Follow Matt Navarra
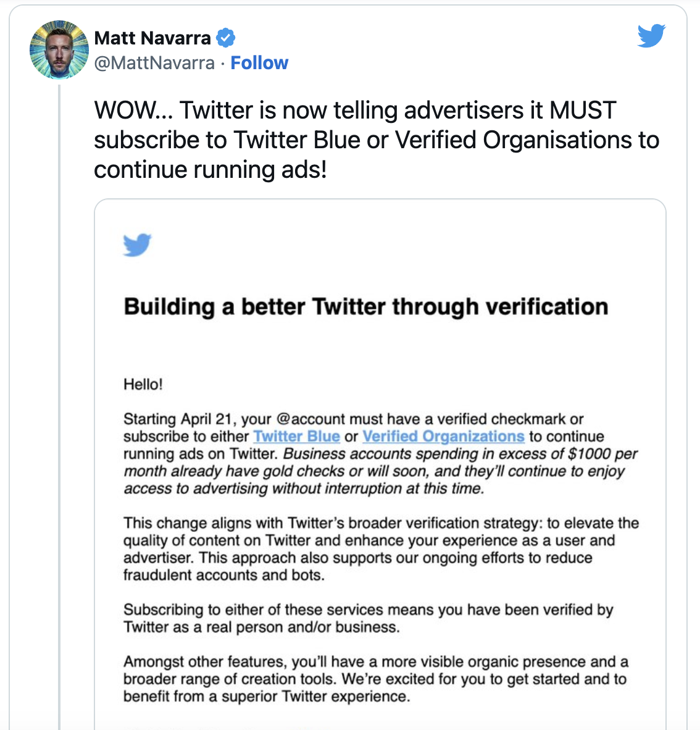The image size is (700, 730). (259, 63)
